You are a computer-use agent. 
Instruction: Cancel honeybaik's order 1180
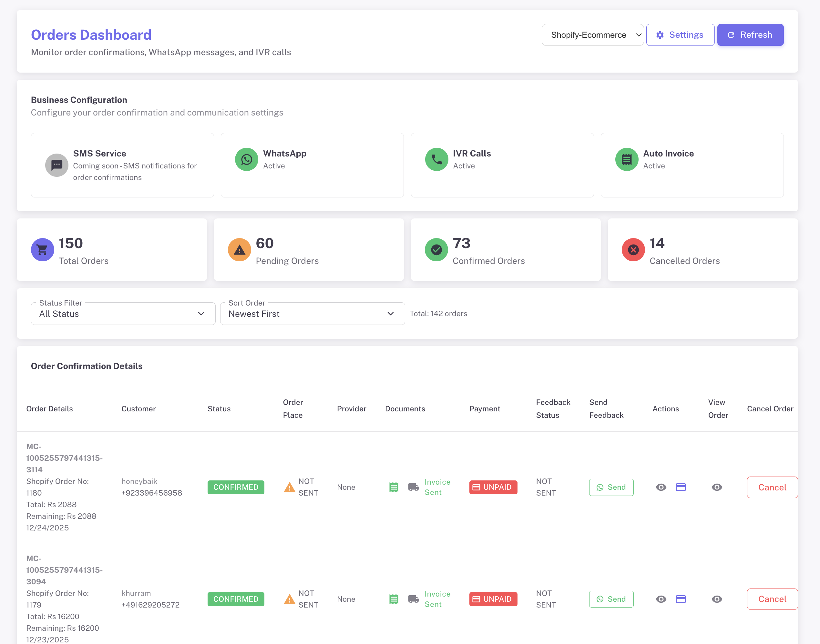[x=772, y=487]
